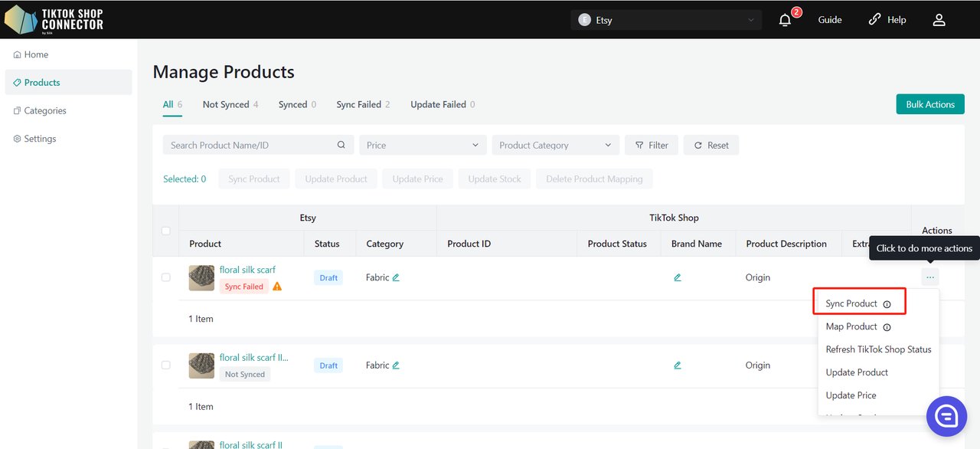Toggle the select-all products checkbox
980x449 pixels.
(x=165, y=231)
